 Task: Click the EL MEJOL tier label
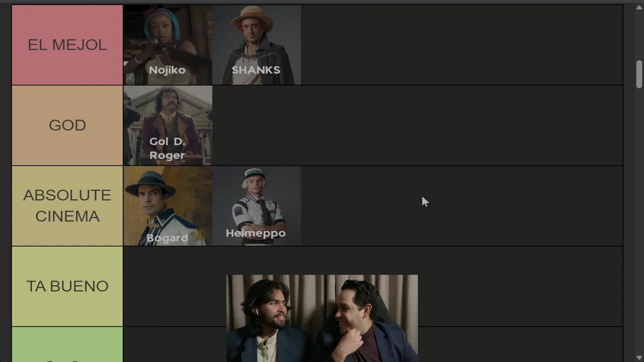[x=67, y=45]
